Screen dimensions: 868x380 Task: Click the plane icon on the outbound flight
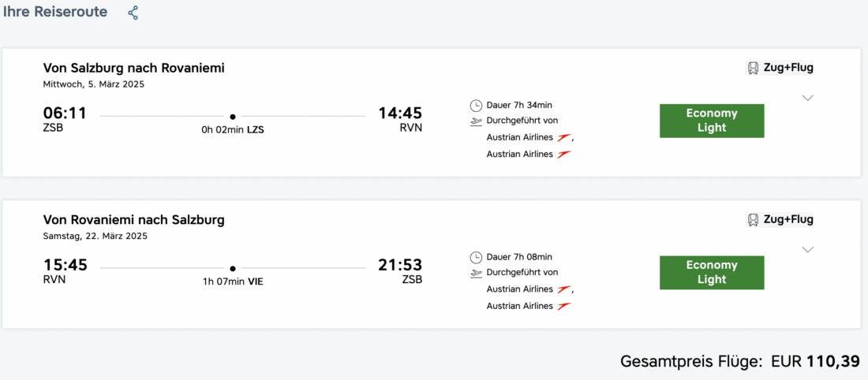[476, 121]
